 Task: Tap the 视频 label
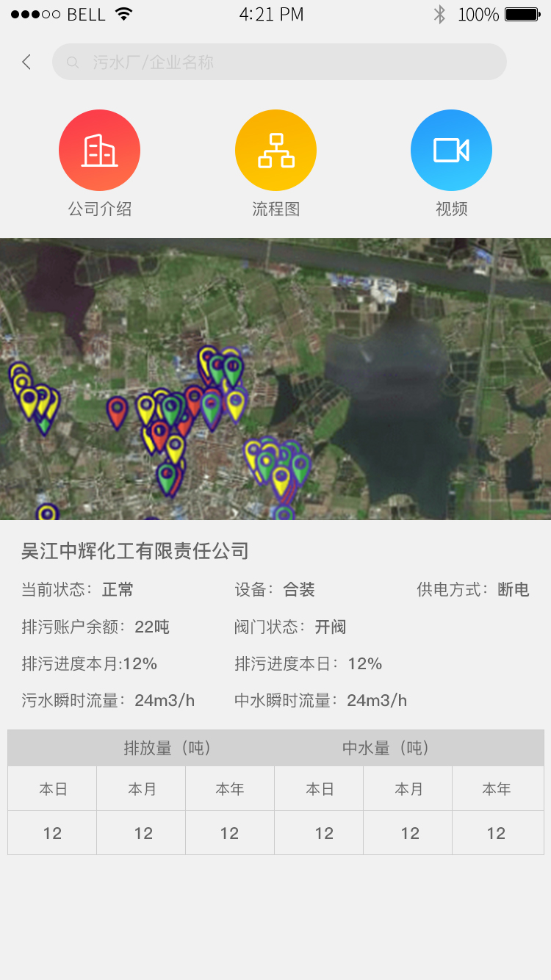click(451, 209)
